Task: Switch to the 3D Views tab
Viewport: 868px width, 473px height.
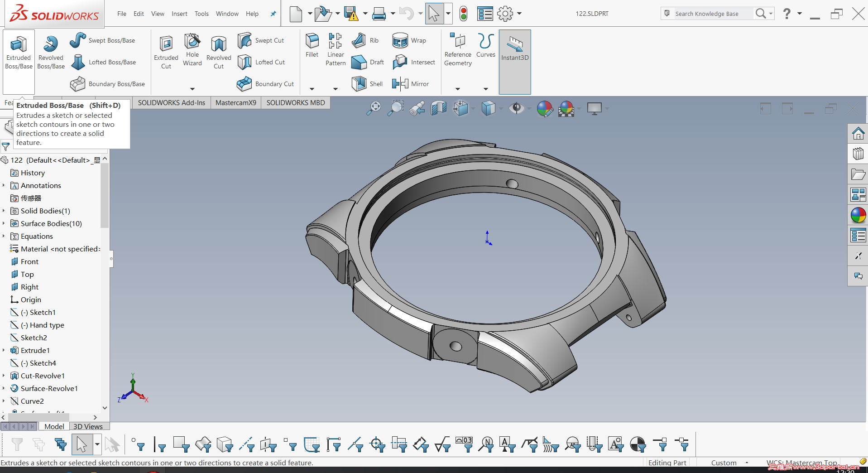Action: tap(88, 426)
